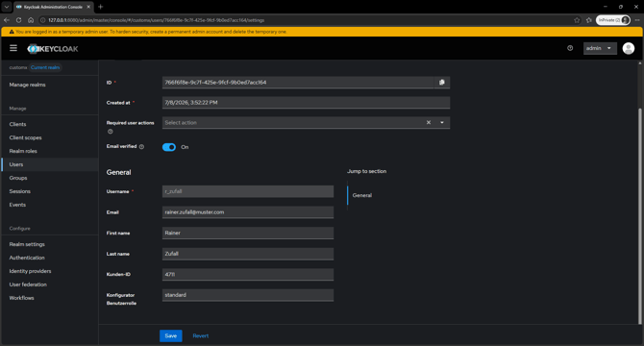Toggle Email verified switch off
This screenshot has width=644, height=346.
169,147
